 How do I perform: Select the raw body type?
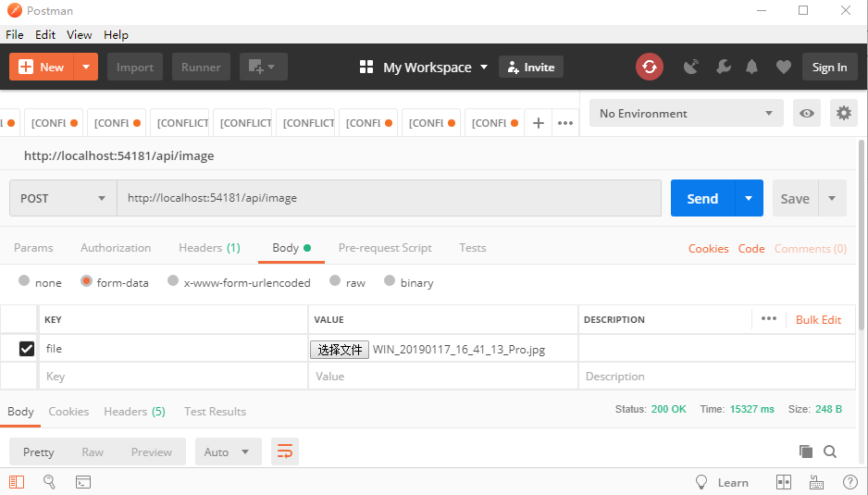(x=335, y=280)
